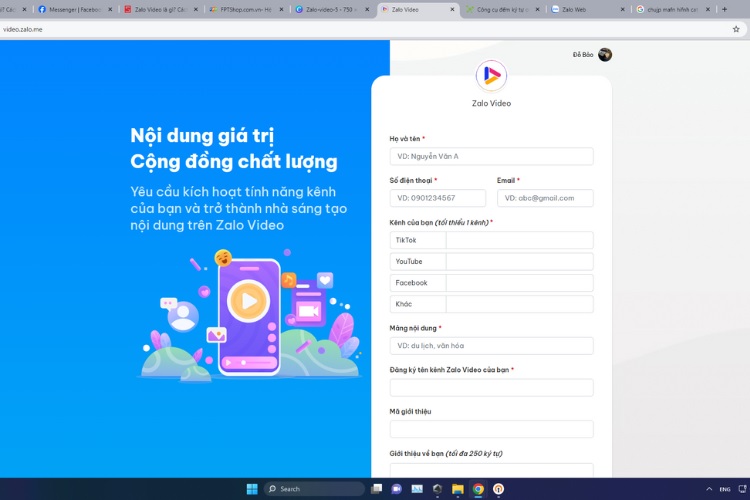The image size is (750, 500).
Task: Click the 'Đỗ Bảo' account name
Action: tap(583, 55)
